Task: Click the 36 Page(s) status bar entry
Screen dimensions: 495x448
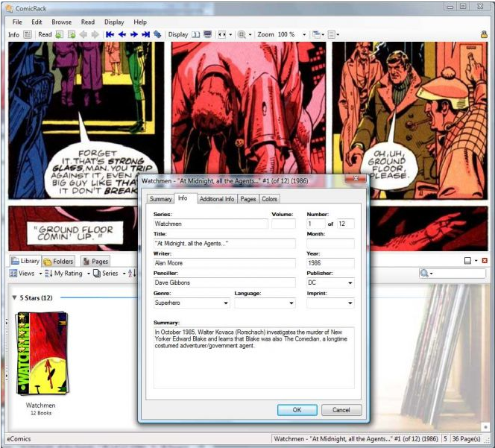Action: click(466, 439)
